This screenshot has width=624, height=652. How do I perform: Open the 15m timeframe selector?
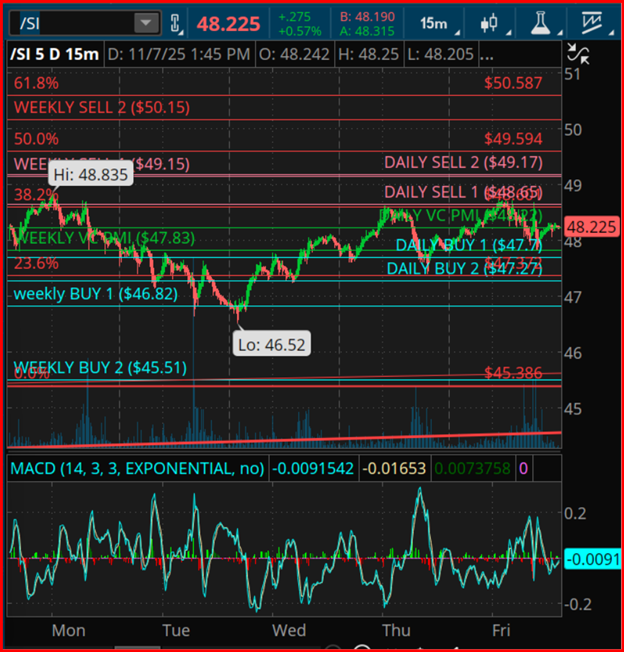[436, 24]
